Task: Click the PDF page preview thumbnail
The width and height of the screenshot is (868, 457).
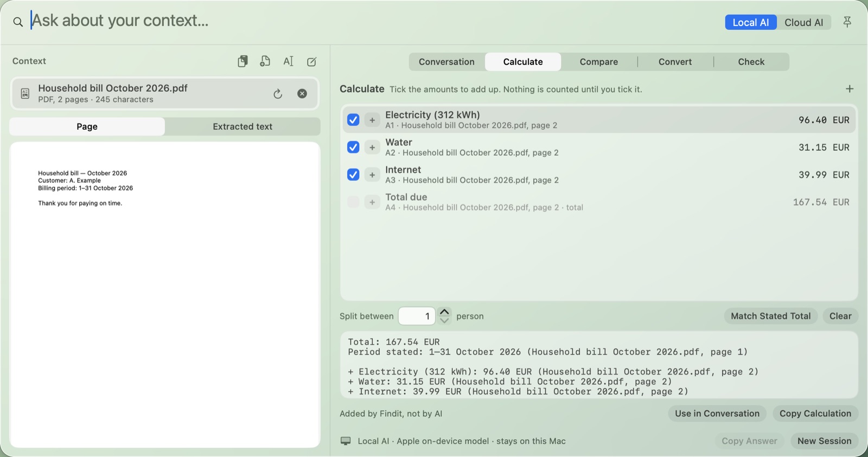Action: (x=165, y=295)
